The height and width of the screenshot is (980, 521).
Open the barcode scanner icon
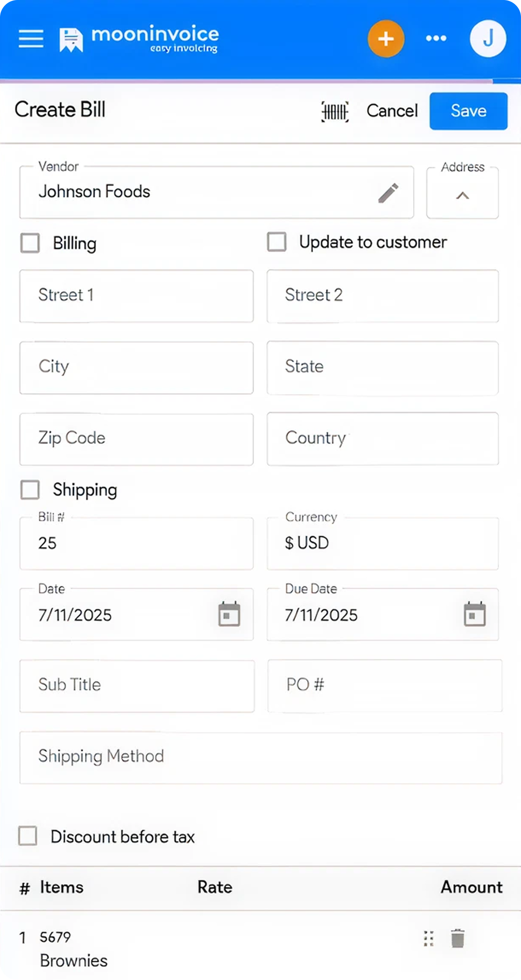click(335, 111)
